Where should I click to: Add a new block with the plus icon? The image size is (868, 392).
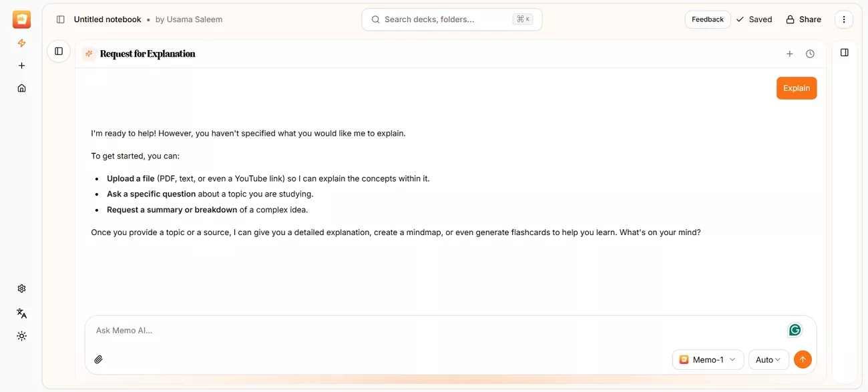pyautogui.click(x=790, y=53)
